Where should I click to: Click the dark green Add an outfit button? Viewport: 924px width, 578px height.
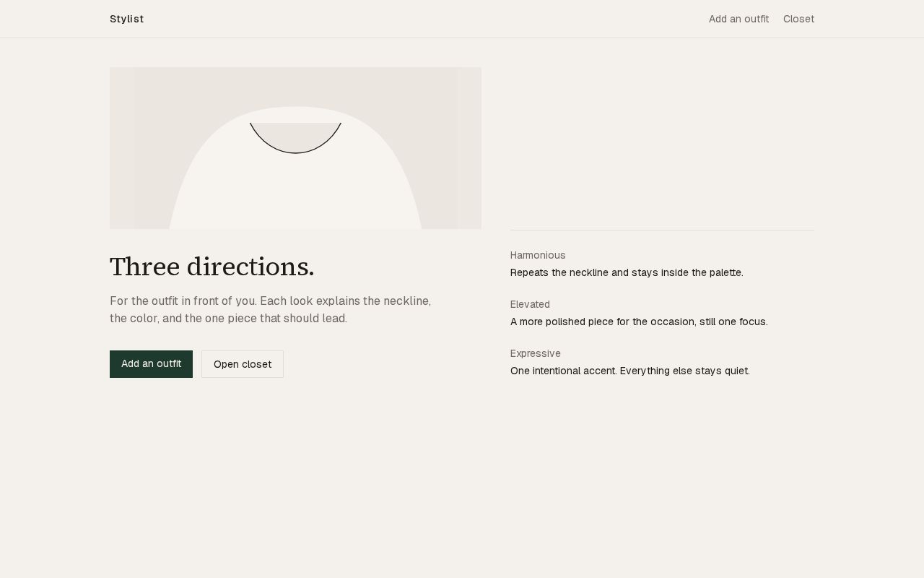click(151, 364)
